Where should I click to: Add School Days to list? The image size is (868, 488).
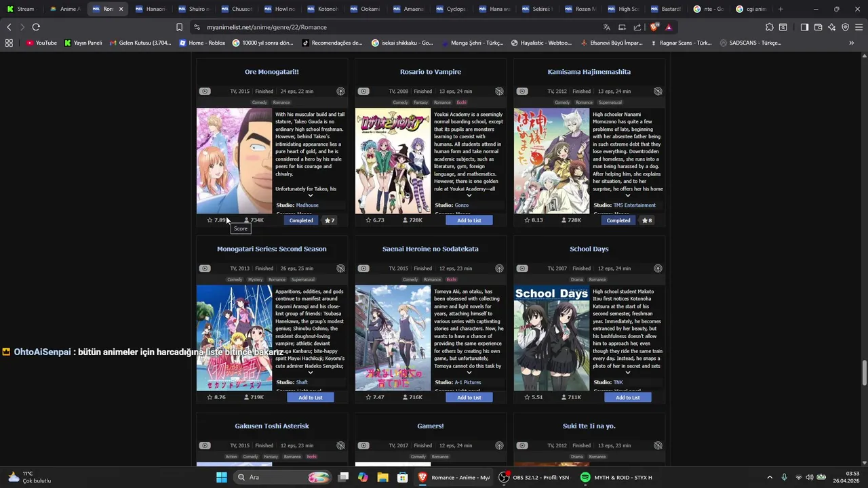(627, 397)
